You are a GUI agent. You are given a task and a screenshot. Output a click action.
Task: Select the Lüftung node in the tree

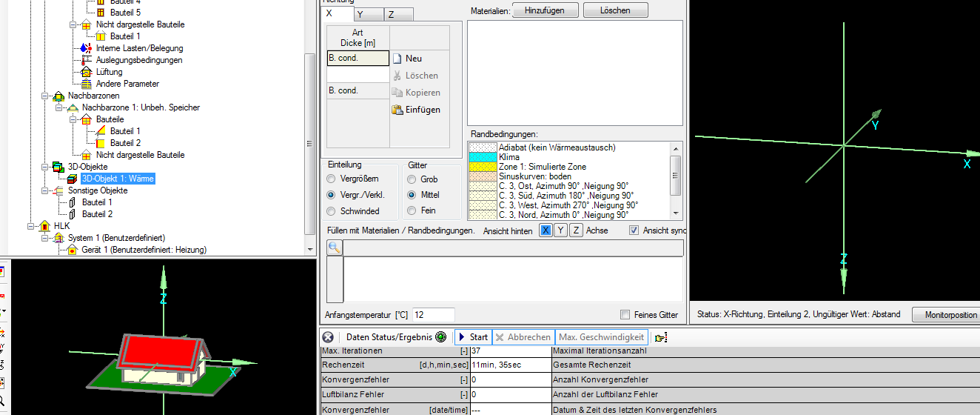tap(108, 72)
